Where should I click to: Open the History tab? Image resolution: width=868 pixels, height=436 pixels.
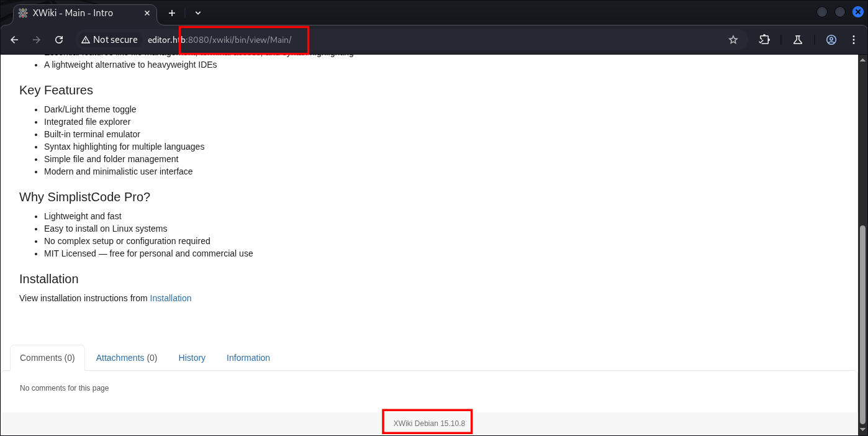tap(192, 358)
